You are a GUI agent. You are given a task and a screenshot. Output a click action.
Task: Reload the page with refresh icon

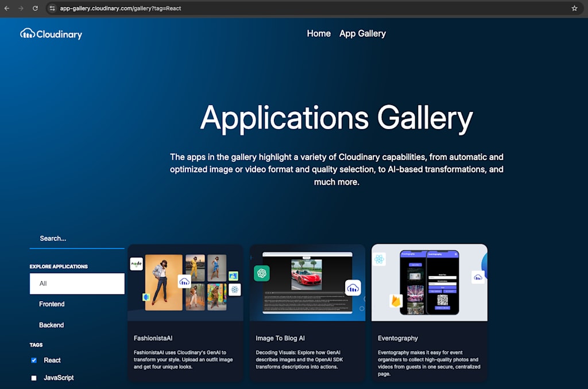pyautogui.click(x=35, y=8)
